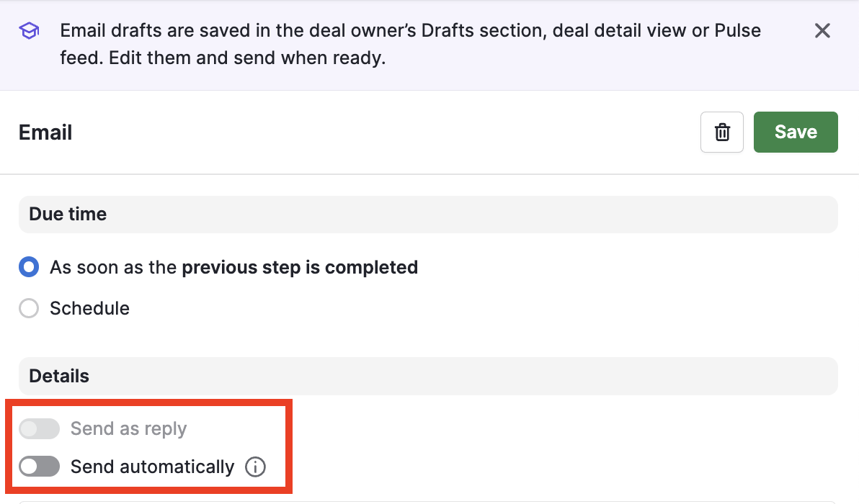The image size is (859, 504).
Task: Dismiss the email drafts info banner
Action: pyautogui.click(x=822, y=31)
